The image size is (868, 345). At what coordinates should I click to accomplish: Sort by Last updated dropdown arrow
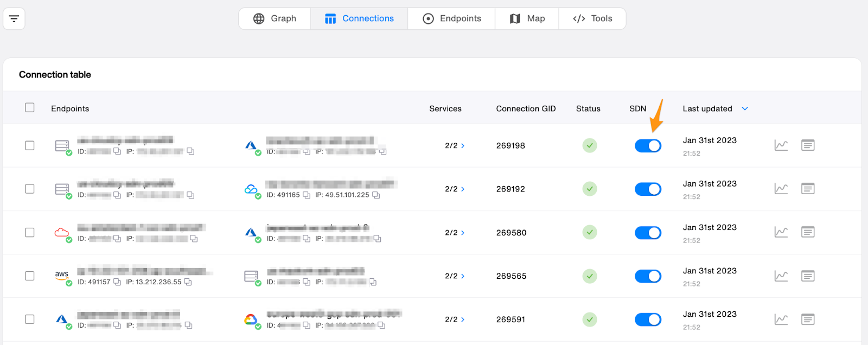[745, 108]
